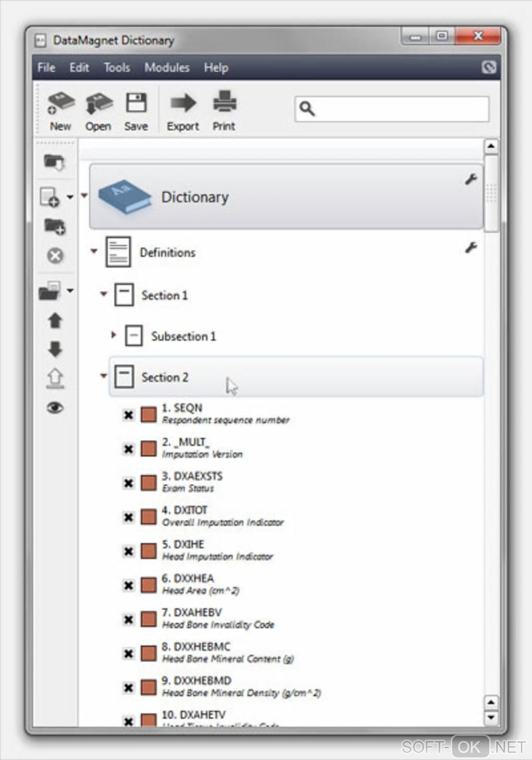Open the Modules menu

point(167,67)
